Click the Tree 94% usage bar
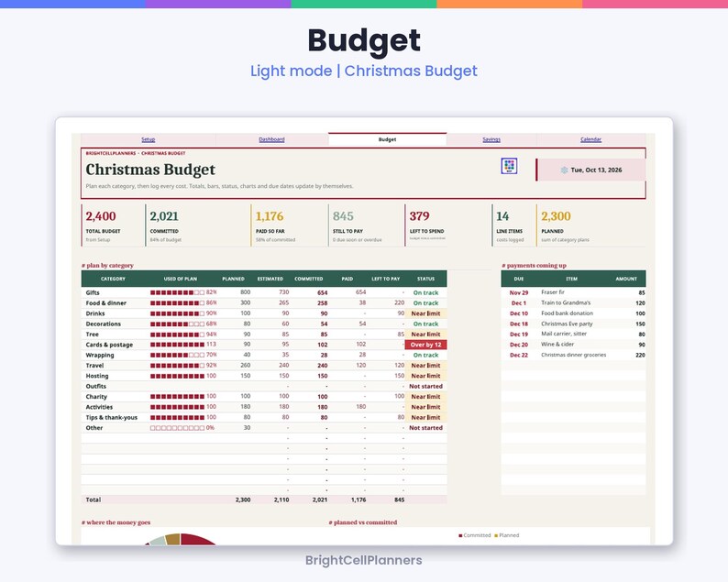The image size is (728, 582). pyautogui.click(x=183, y=335)
